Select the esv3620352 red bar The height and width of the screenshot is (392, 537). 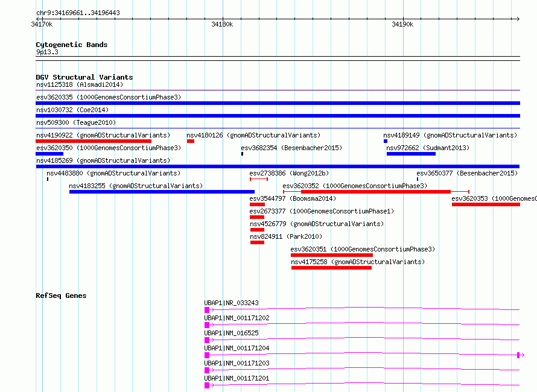point(376,192)
